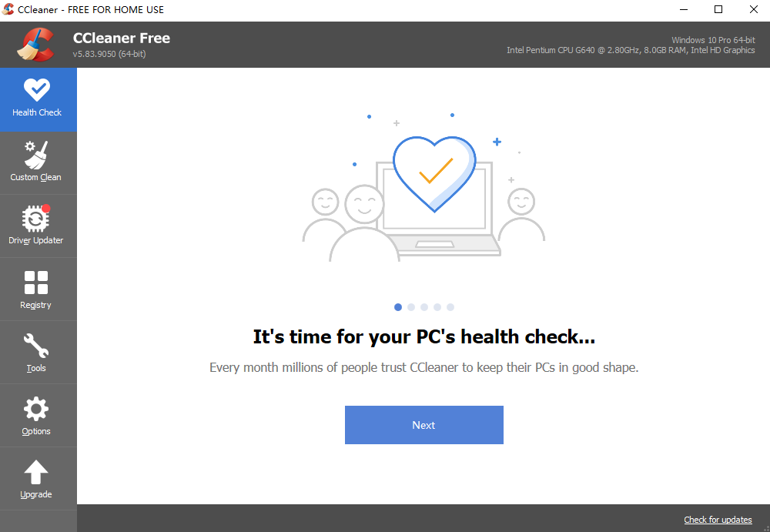Select the second carousel page dot
Viewport: 770px width, 532px height.
411,307
